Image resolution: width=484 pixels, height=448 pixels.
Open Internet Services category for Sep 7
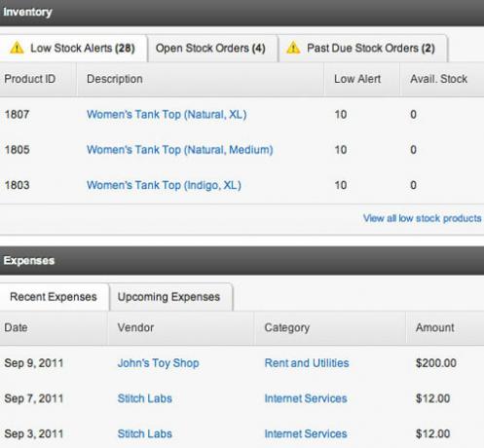click(306, 398)
